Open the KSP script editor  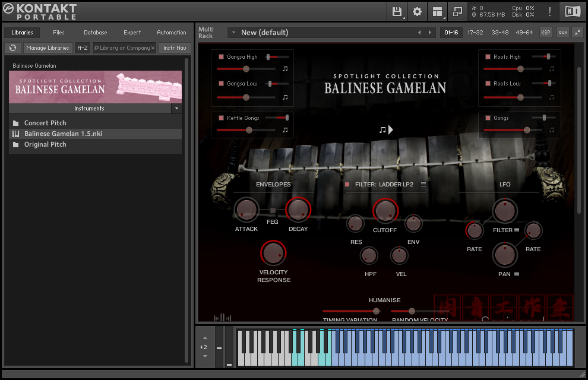click(x=546, y=33)
